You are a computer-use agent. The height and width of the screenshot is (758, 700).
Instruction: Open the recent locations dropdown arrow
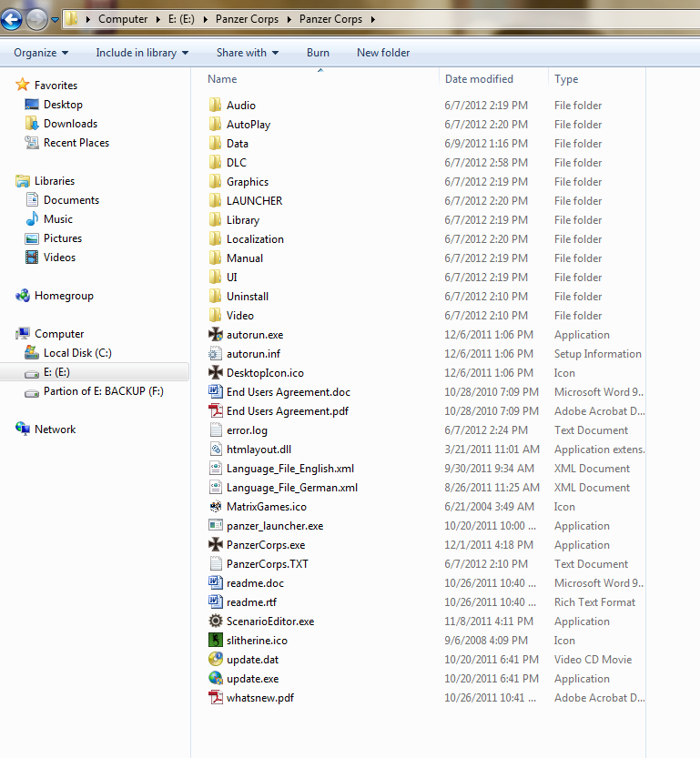[55, 20]
